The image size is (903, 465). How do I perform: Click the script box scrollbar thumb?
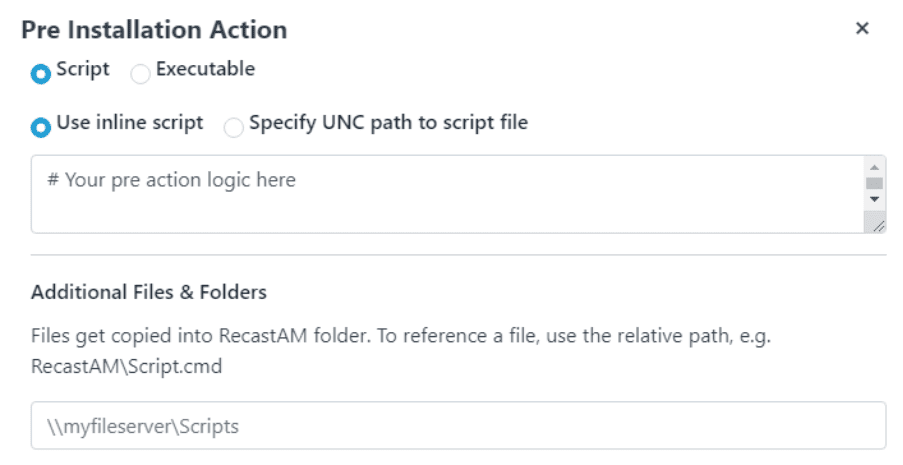(x=874, y=183)
